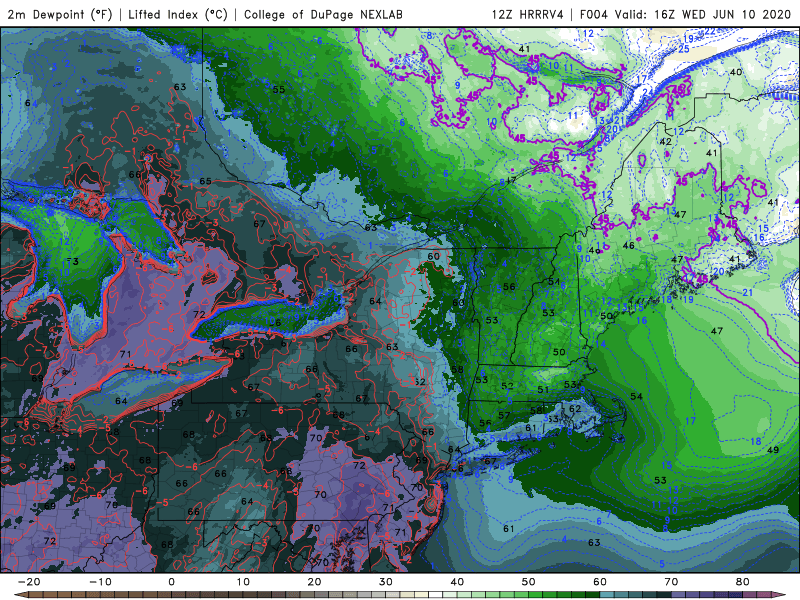Image resolution: width=800 pixels, height=600 pixels.
Task: Select the "College of DuPage NEXLAB" header text
Action: point(323,14)
